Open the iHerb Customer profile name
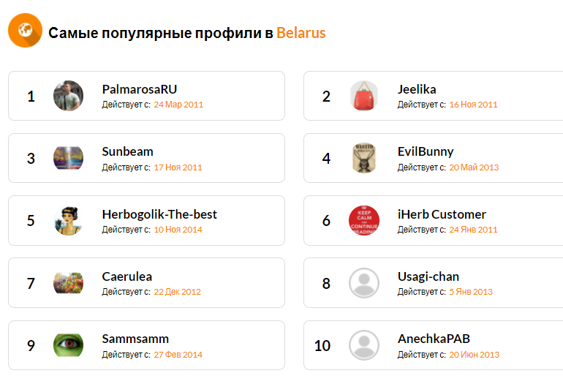Viewport: 563px width, 392px height. click(x=442, y=214)
